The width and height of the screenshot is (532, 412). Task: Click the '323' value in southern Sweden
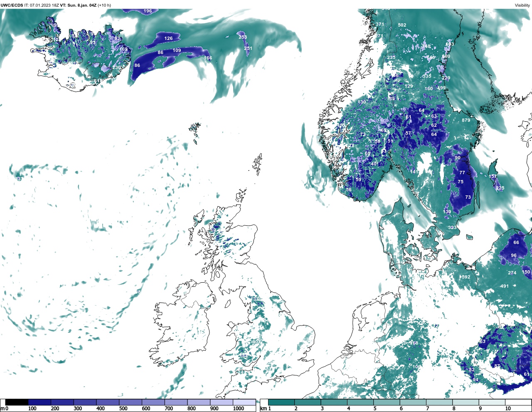[x=452, y=227]
